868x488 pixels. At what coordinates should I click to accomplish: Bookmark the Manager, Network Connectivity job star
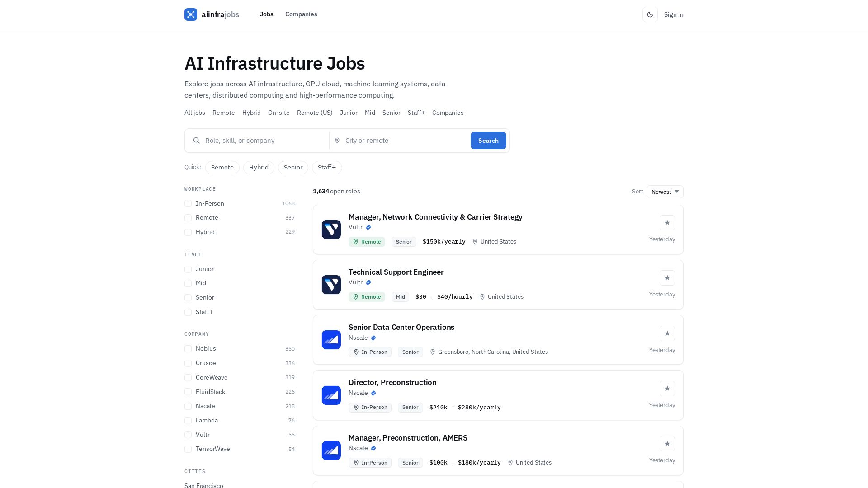point(667,223)
